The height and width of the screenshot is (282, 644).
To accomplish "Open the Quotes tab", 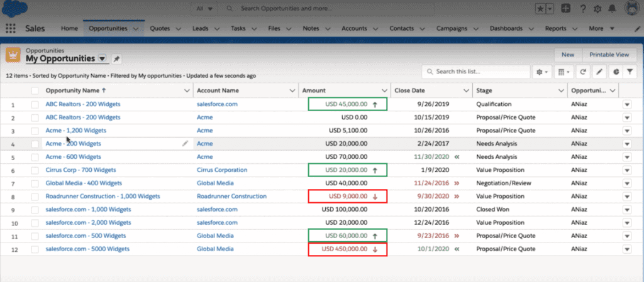I will [x=159, y=29].
